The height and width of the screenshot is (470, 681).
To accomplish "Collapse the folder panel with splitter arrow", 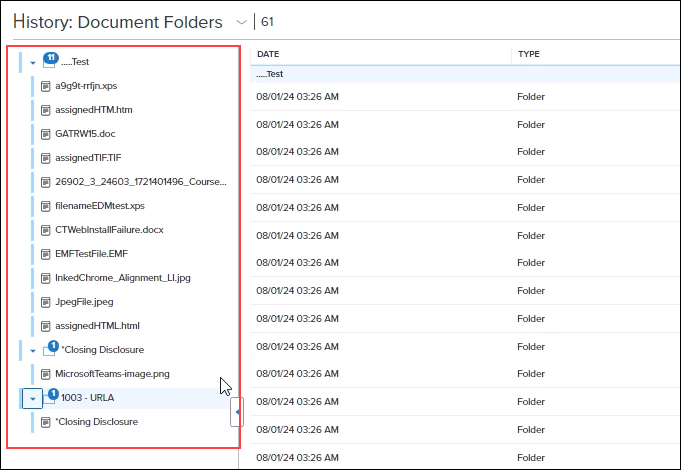I will coord(237,412).
